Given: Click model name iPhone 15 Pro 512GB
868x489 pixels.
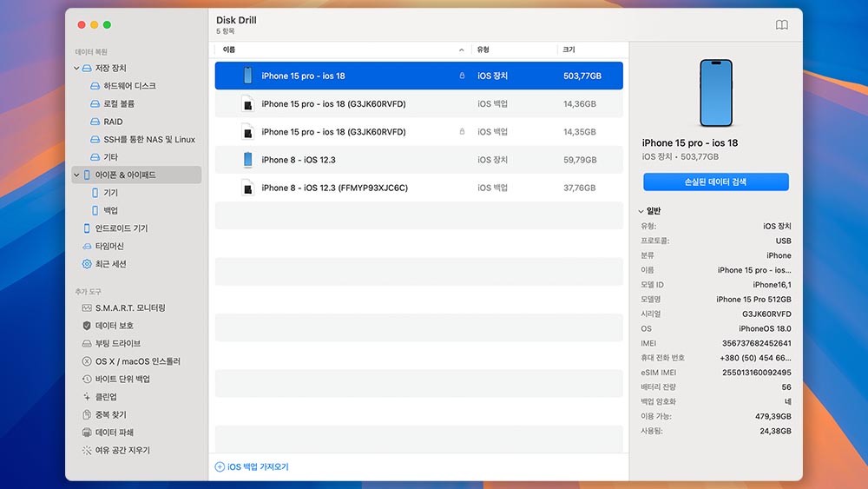Looking at the screenshot, I should (x=753, y=299).
